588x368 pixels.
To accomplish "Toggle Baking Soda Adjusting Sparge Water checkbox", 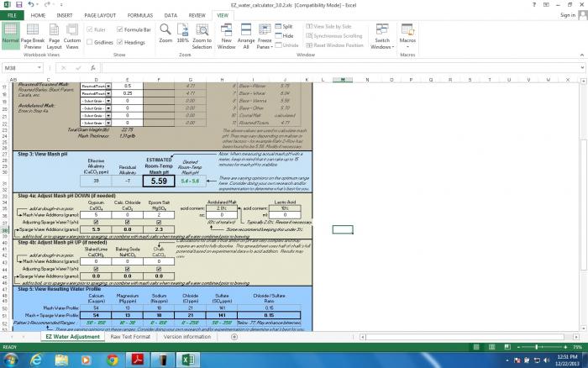I will coord(127,269).
